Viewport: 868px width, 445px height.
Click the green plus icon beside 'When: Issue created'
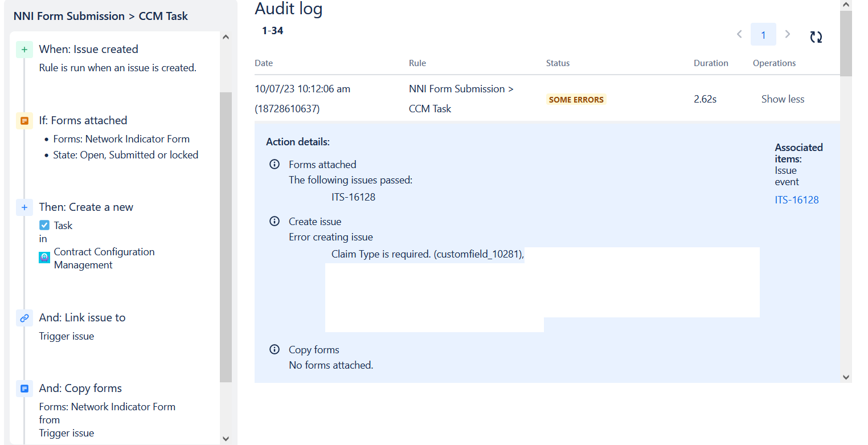pyautogui.click(x=24, y=50)
